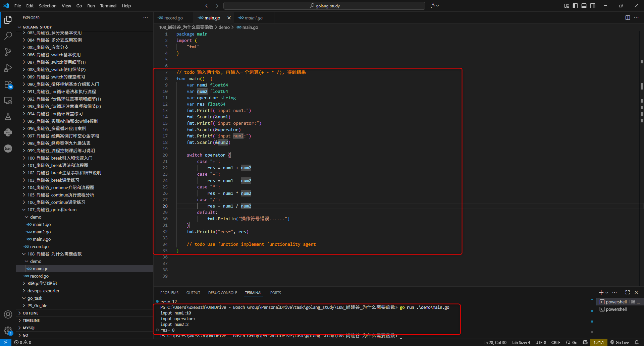Screen dimensions: 644x346
Task: Open the Terminal menu
Action: click(108, 6)
